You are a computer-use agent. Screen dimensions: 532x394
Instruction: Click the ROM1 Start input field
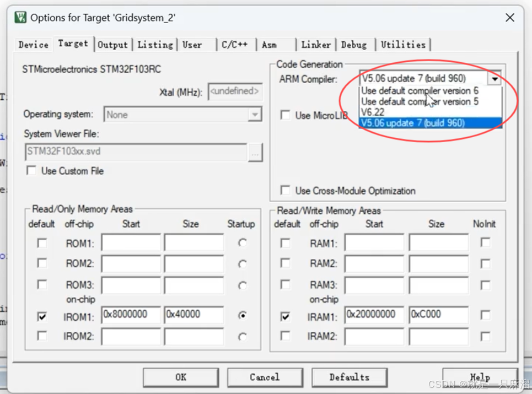(x=131, y=242)
